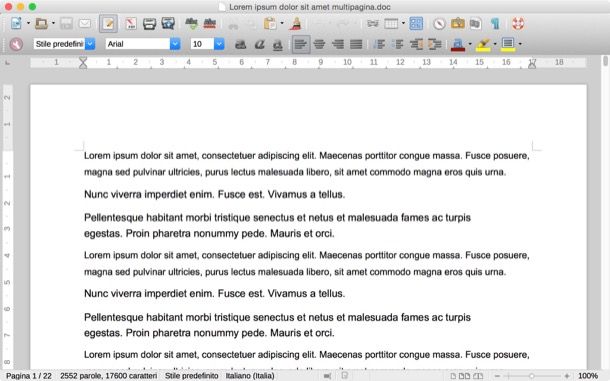Viewport: 610px width, 381px height.
Task: Open the Table grid size dropdown arrow
Action: pos(403,24)
